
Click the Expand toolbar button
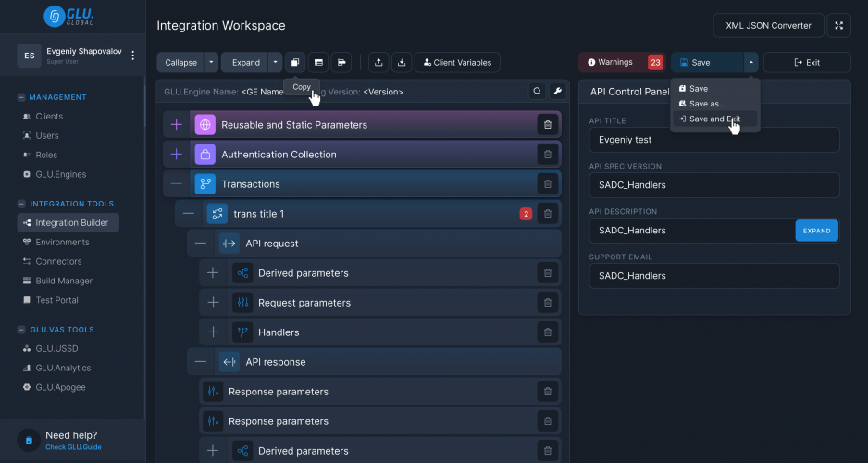point(245,63)
